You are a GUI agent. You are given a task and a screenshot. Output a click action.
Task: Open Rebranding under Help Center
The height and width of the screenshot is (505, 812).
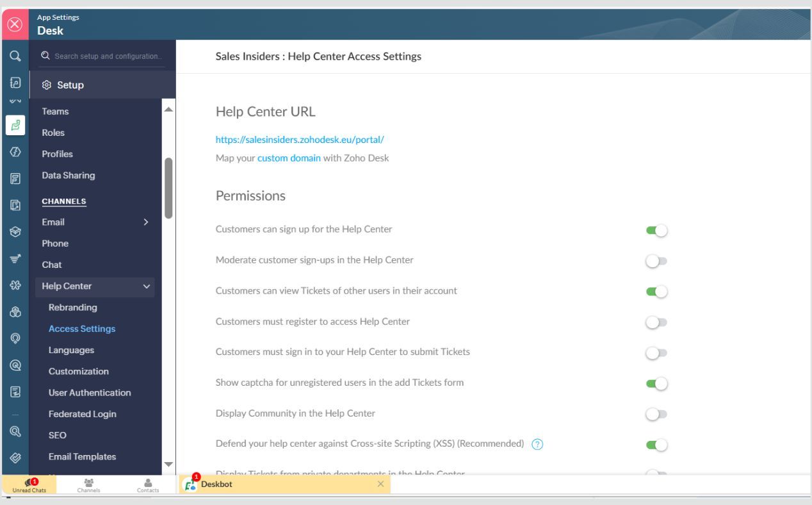point(73,308)
